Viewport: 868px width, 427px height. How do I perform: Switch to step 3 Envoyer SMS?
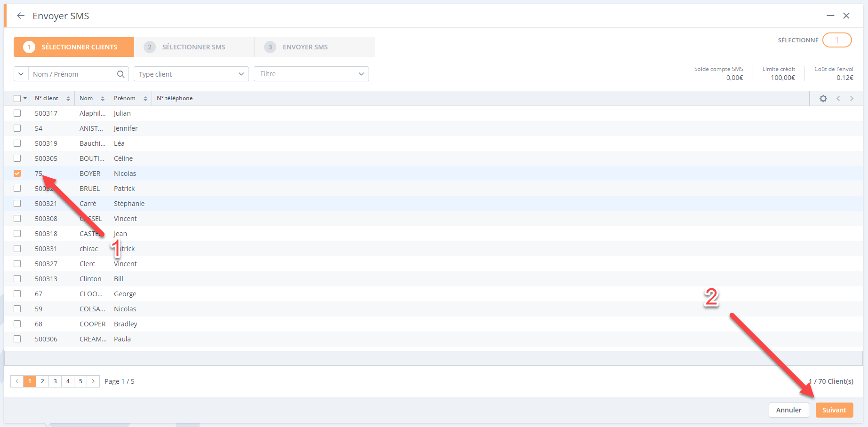pos(315,47)
